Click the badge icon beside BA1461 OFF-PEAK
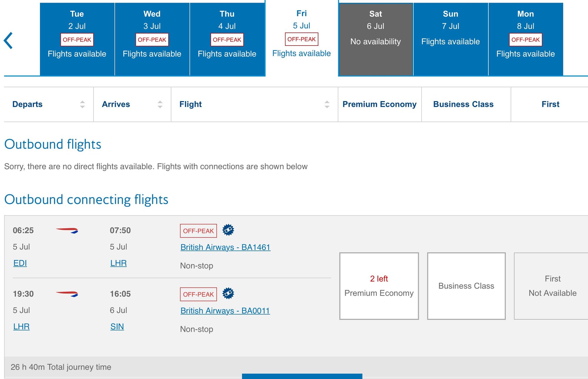This screenshot has height=379, width=588. [x=228, y=230]
